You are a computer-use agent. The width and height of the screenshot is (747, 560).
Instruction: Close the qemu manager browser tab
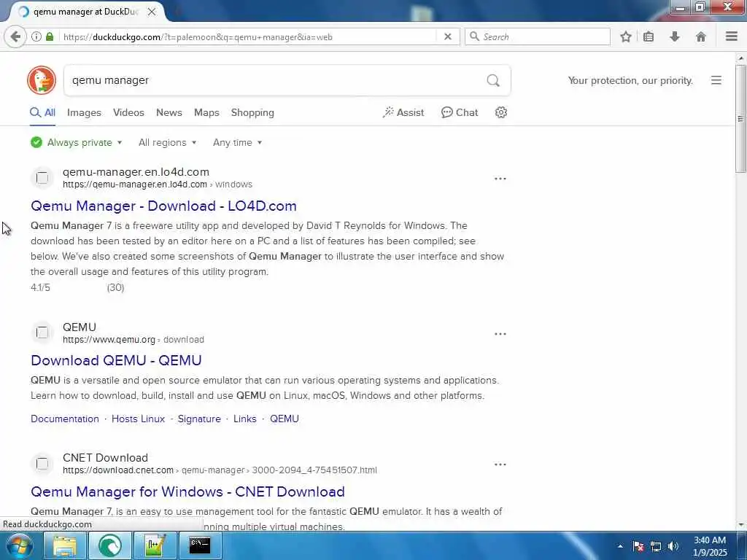tap(152, 12)
